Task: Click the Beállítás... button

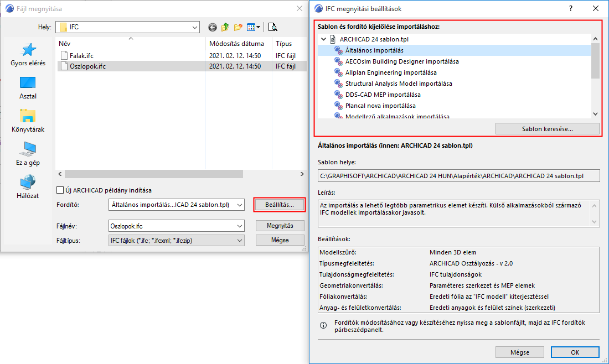Action: (x=280, y=205)
